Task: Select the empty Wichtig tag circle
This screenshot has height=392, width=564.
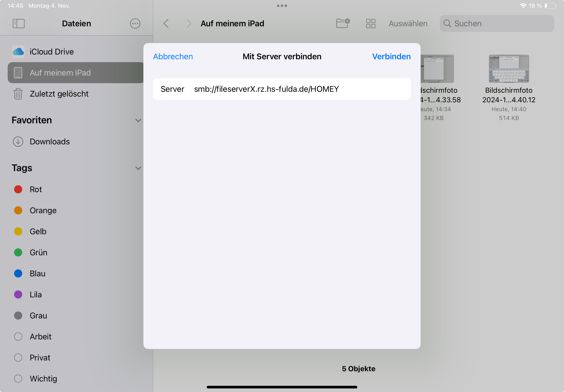Action: (x=18, y=378)
